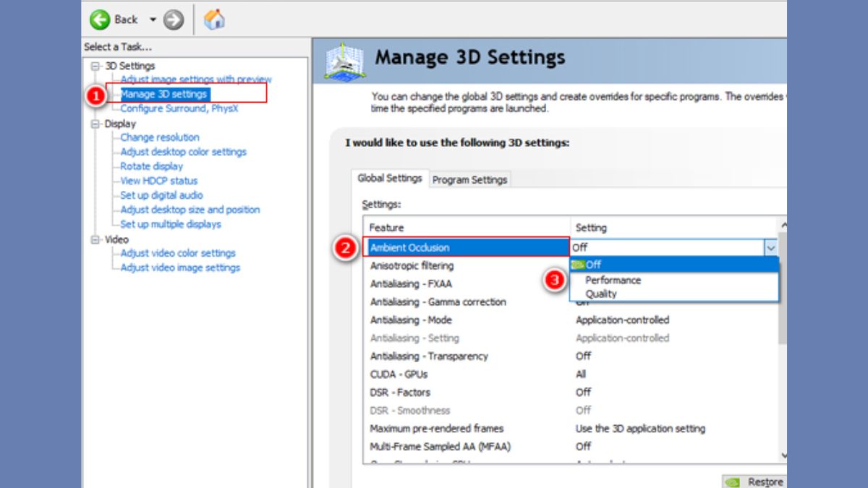
Task: Click Application-controlled value for Antialiasing - Mode
Action: 622,320
